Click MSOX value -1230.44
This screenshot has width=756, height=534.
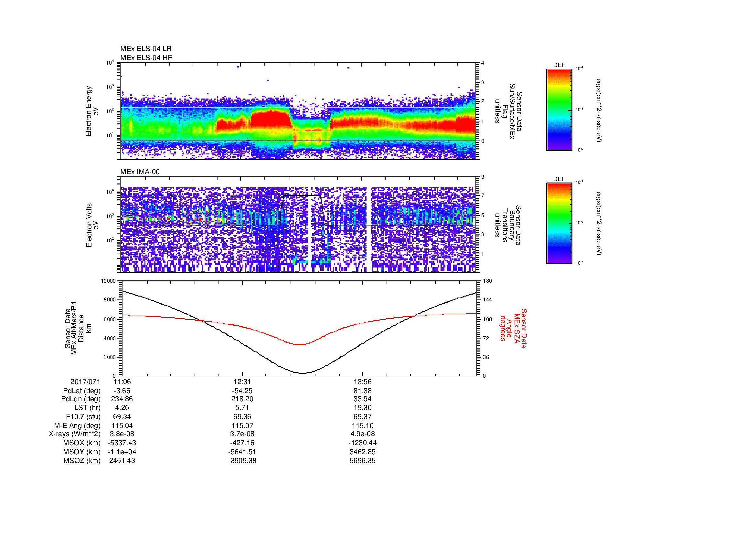(363, 443)
